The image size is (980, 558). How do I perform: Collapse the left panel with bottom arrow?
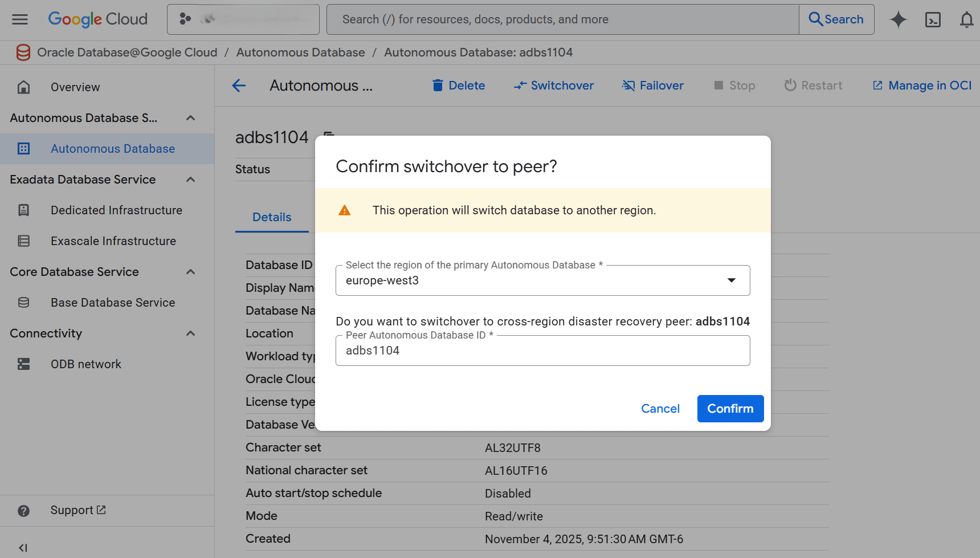(23, 547)
